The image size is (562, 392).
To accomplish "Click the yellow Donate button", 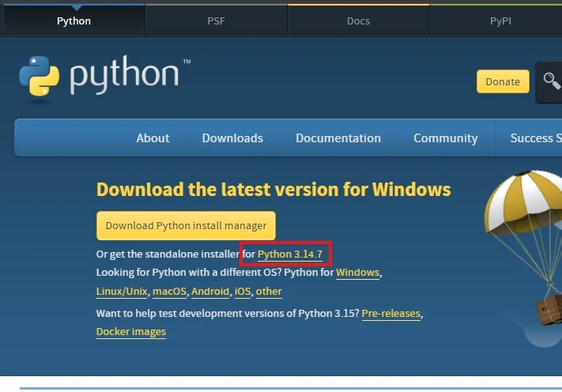I will tap(503, 81).
